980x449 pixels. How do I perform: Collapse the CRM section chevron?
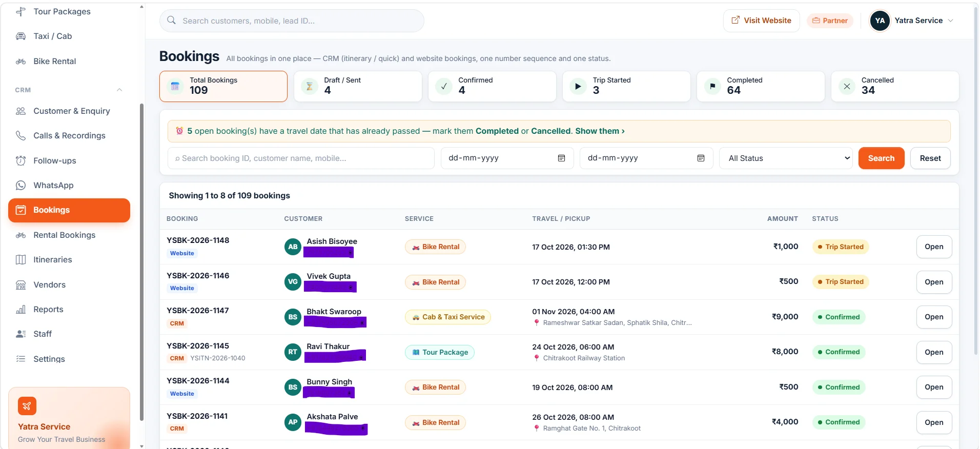click(x=119, y=90)
